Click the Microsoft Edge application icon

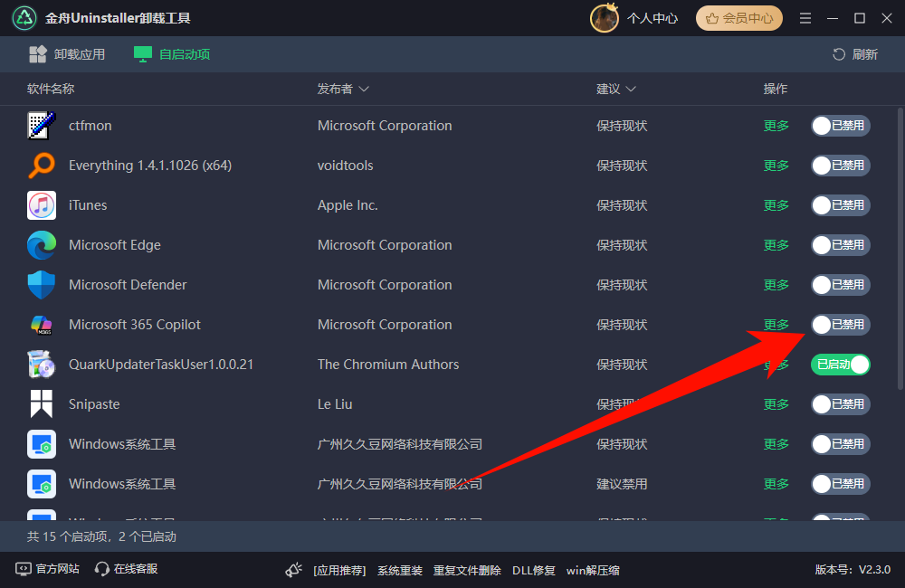pos(41,245)
